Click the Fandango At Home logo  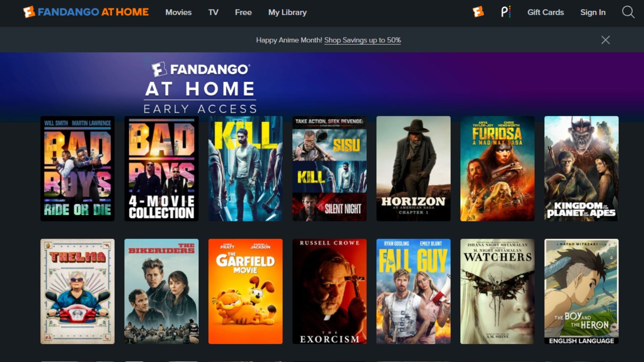tap(87, 12)
